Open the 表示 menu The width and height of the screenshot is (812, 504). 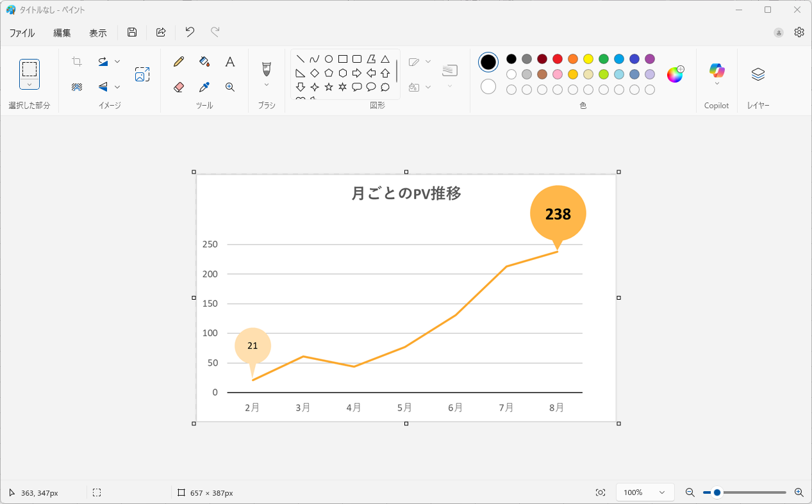(98, 33)
